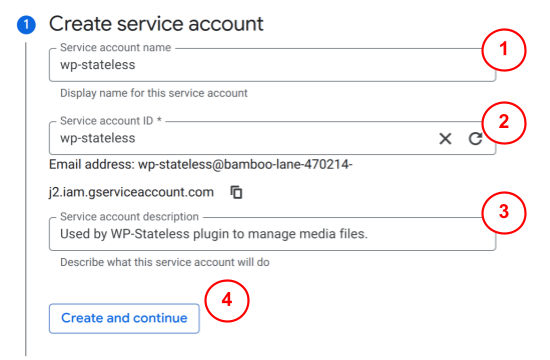Screen dimensions: 550x360
Task: Copy the service account email address
Action: tap(236, 192)
